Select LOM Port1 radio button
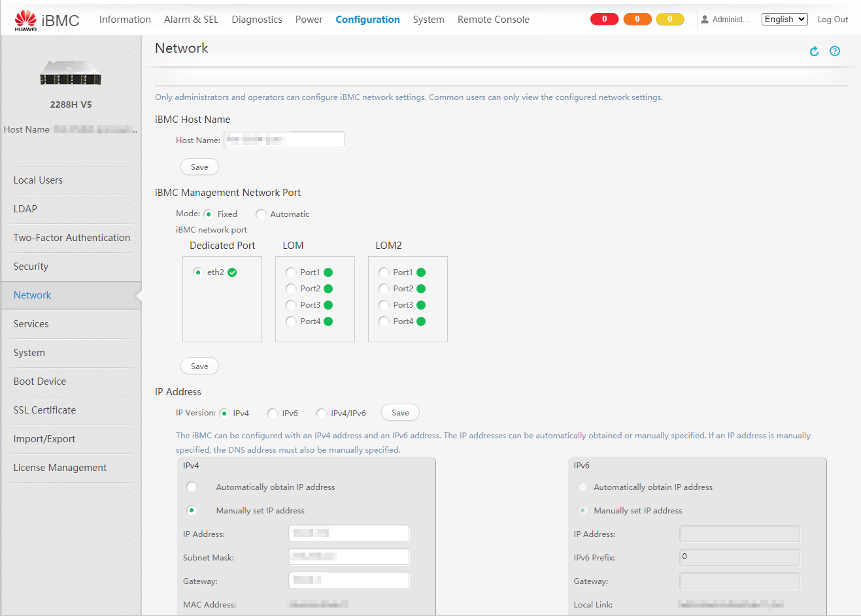The height and width of the screenshot is (616, 861). 291,272
